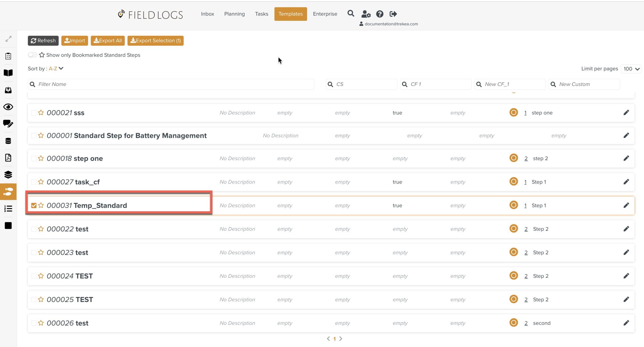Click the open book icon in sidebar
644x347 pixels.
pos(8,73)
